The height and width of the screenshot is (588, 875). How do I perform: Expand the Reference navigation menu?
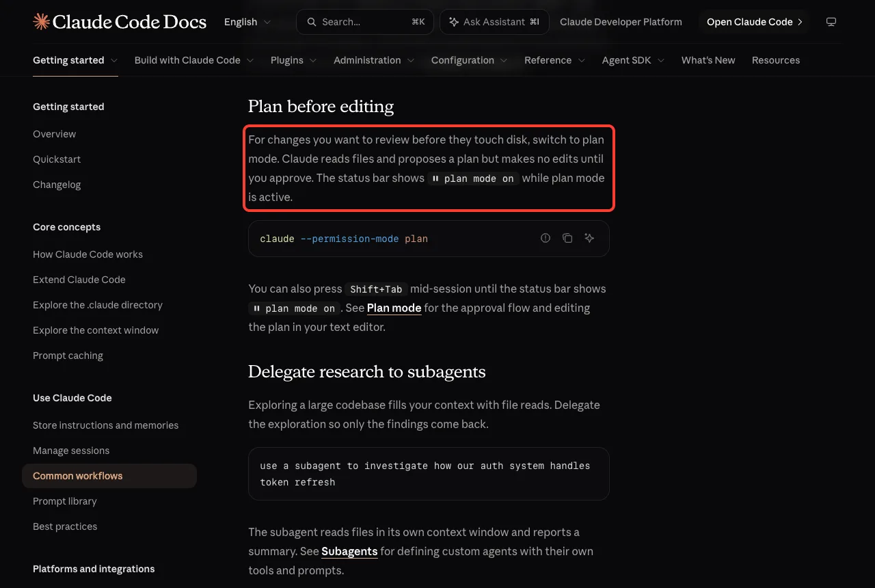[x=555, y=60]
